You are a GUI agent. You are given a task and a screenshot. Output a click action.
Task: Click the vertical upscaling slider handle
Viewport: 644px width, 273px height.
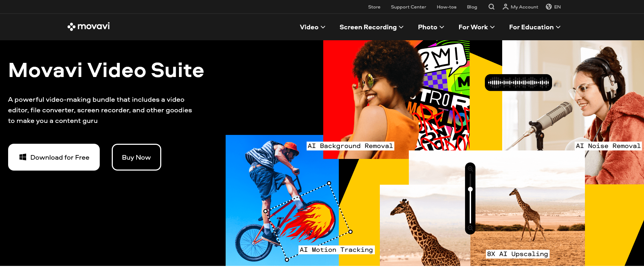click(x=470, y=189)
